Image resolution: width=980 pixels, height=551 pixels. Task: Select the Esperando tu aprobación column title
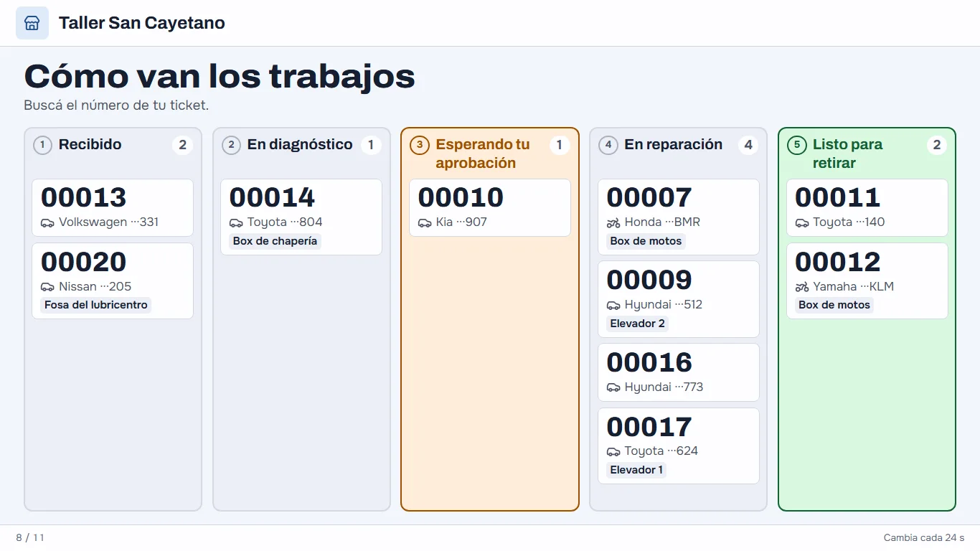pyautogui.click(x=483, y=154)
